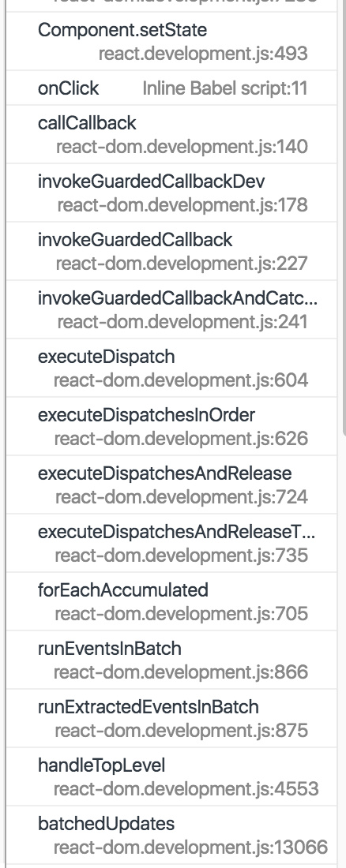This screenshot has height=868, width=346.
Task: Select the onClick call stack frame
Action: click(x=171, y=88)
